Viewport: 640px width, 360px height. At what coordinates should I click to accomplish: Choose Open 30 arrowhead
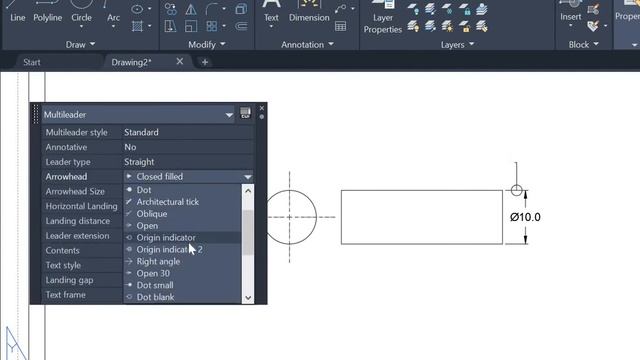pos(182,273)
